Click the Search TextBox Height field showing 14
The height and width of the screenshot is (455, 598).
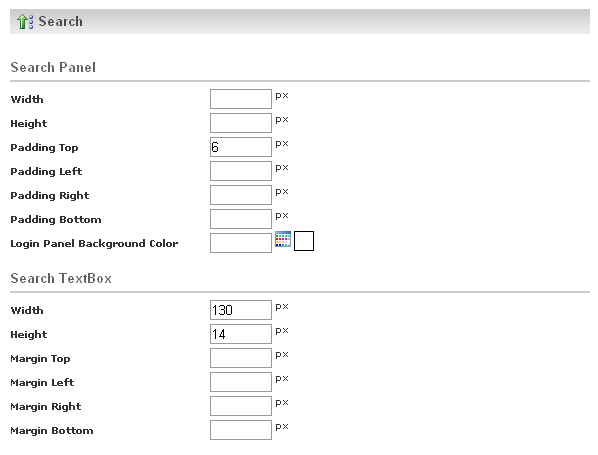(x=241, y=334)
